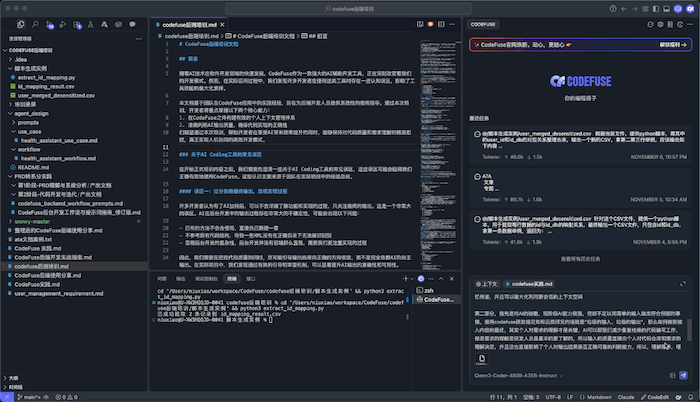This screenshot has width=700, height=402.
Task: Toggle the primary sidebar layout icon in title bar
Action: (x=656, y=8)
